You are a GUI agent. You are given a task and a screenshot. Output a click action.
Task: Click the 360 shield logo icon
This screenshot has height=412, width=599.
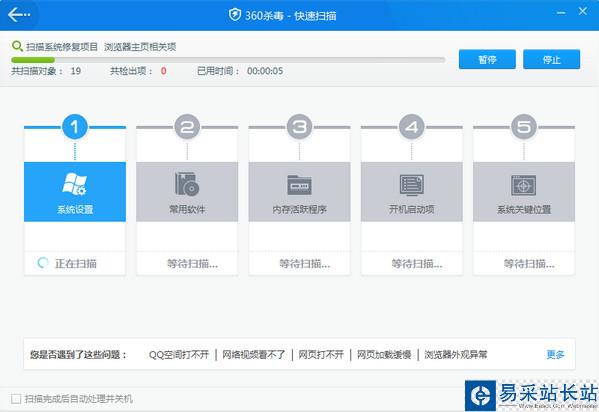[x=235, y=15]
